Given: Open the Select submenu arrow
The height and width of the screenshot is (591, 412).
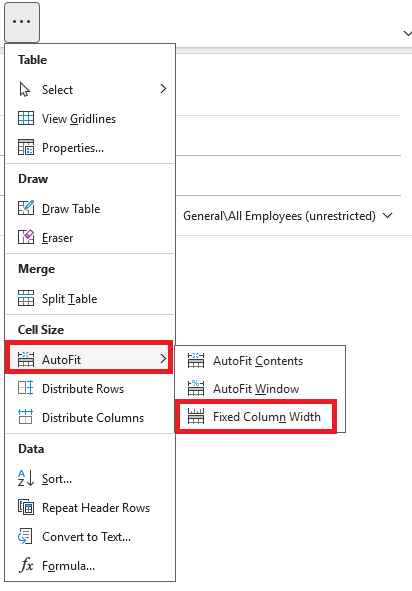Looking at the screenshot, I should pos(163,89).
